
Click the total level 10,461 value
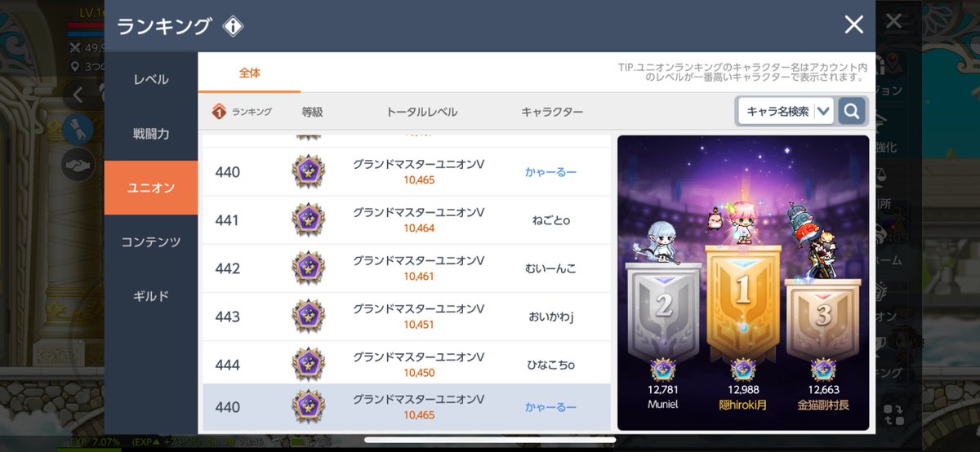point(419,276)
